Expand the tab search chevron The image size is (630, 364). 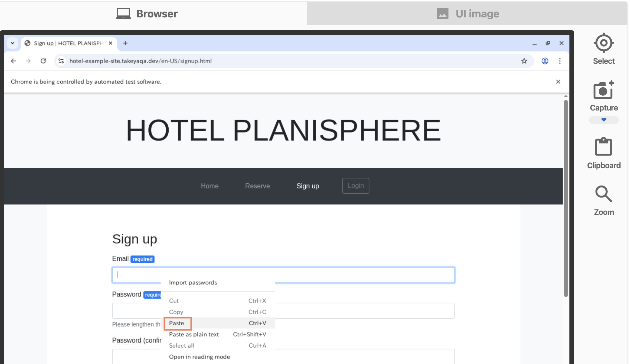click(13, 43)
